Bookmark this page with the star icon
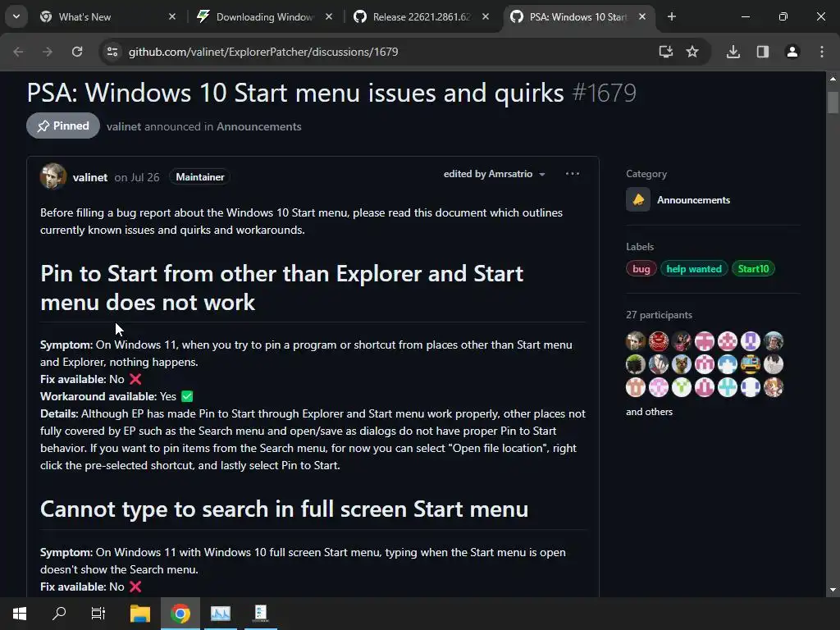The height and width of the screenshot is (630, 840). point(692,52)
